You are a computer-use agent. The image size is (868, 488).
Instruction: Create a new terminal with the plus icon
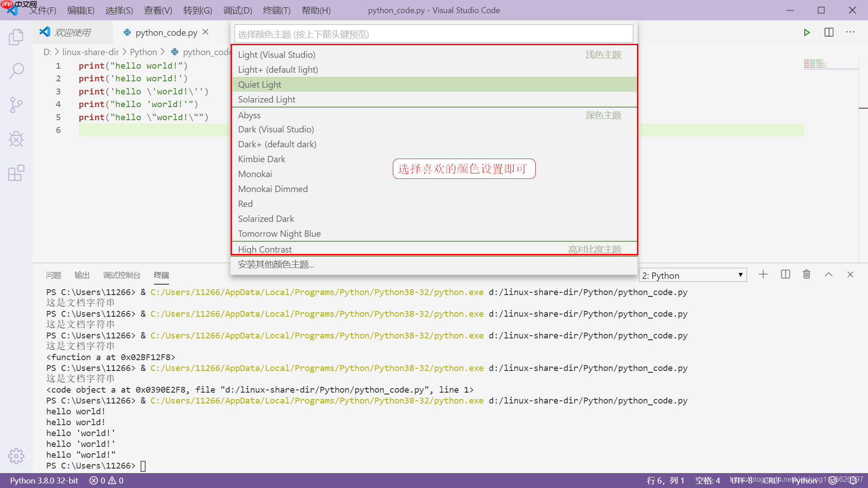(x=763, y=274)
